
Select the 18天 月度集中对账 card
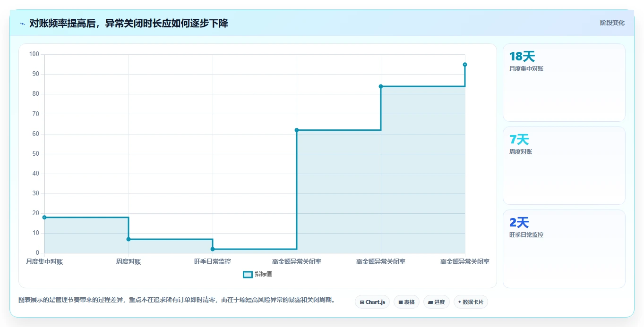pyautogui.click(x=564, y=83)
